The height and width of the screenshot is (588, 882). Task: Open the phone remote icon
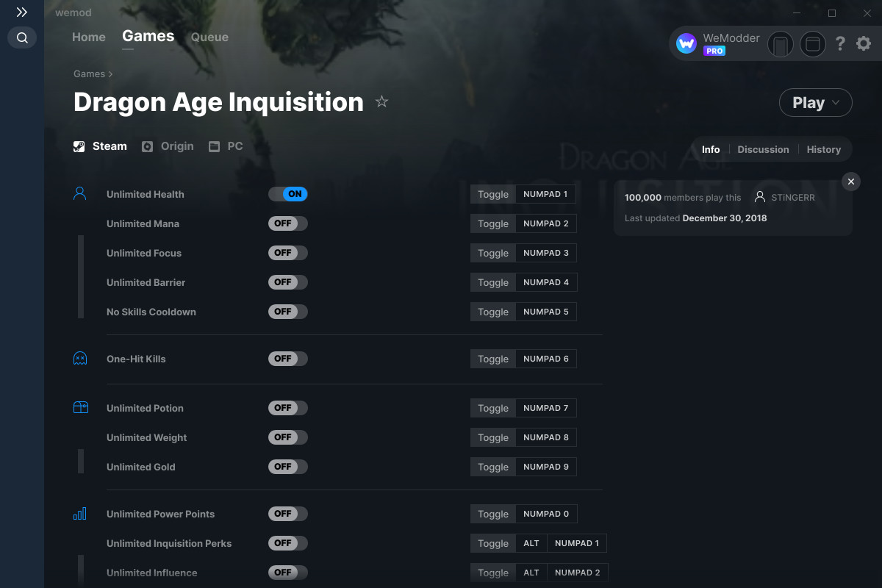click(x=781, y=45)
